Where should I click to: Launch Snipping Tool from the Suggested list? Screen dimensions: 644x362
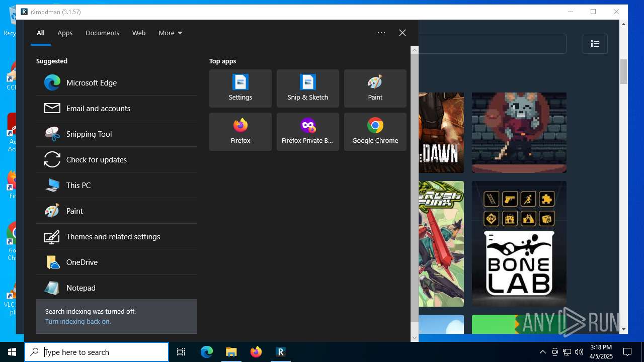coord(117,134)
